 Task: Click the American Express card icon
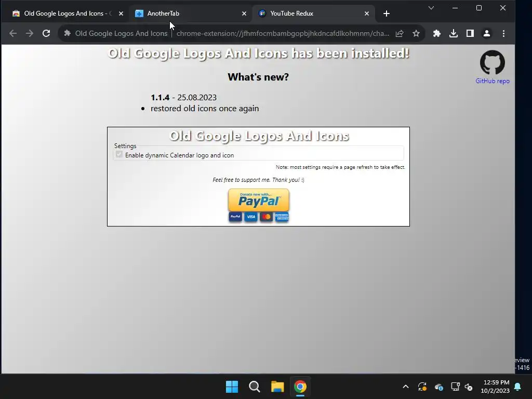click(282, 217)
